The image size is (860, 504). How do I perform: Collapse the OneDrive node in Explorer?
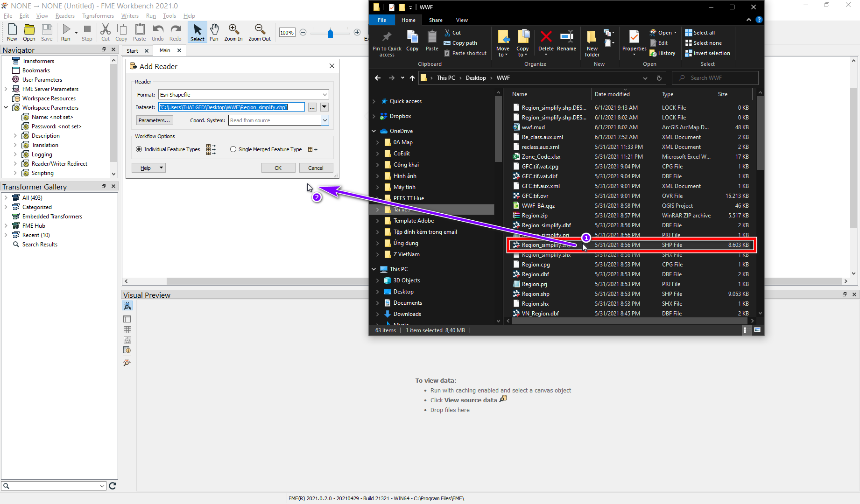(x=374, y=131)
